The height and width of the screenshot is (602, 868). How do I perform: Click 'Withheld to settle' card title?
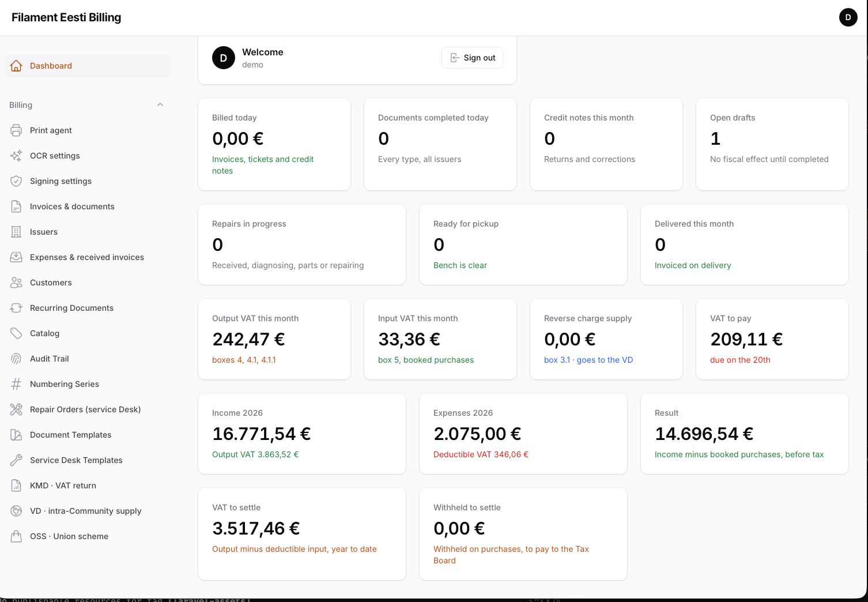467,507
